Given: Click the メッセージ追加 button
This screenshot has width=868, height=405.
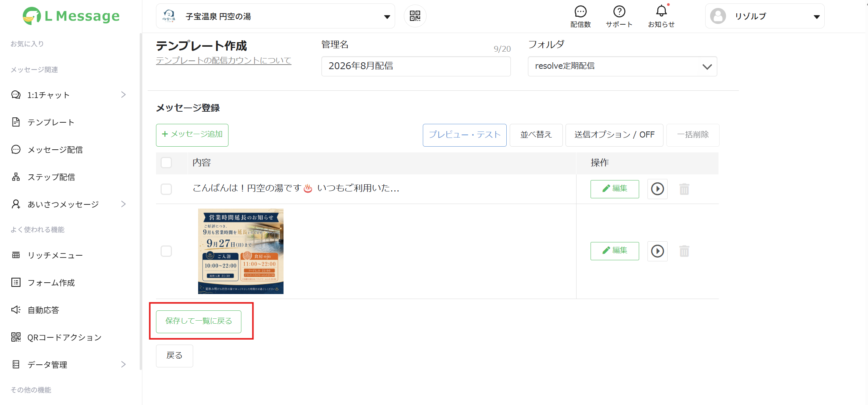Looking at the screenshot, I should point(192,135).
